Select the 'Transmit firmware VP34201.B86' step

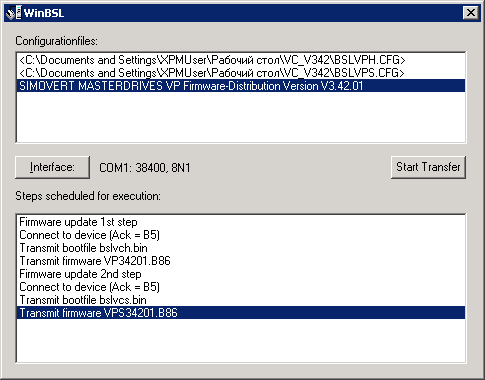tap(241, 261)
